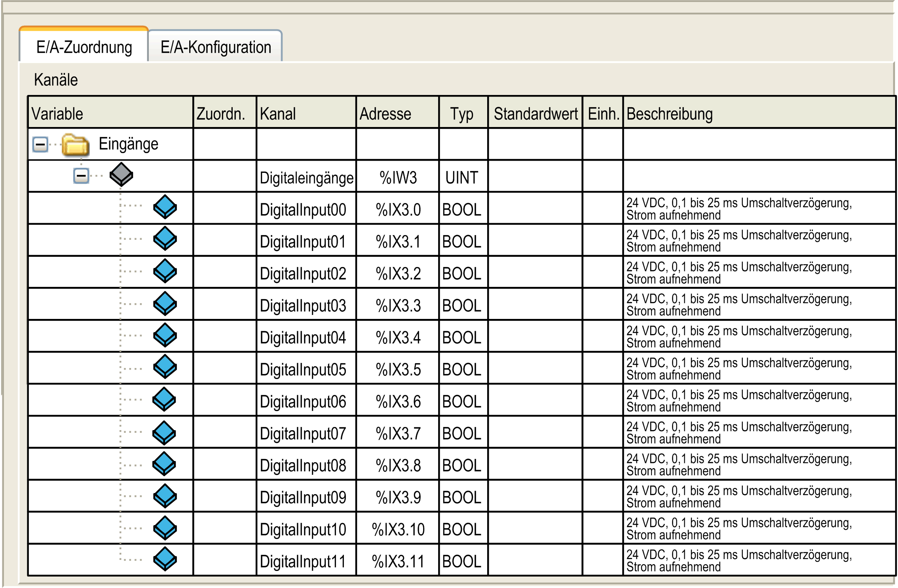This screenshot has width=898, height=588.
Task: Click the %IX3.5 address cell
Action: (x=397, y=368)
